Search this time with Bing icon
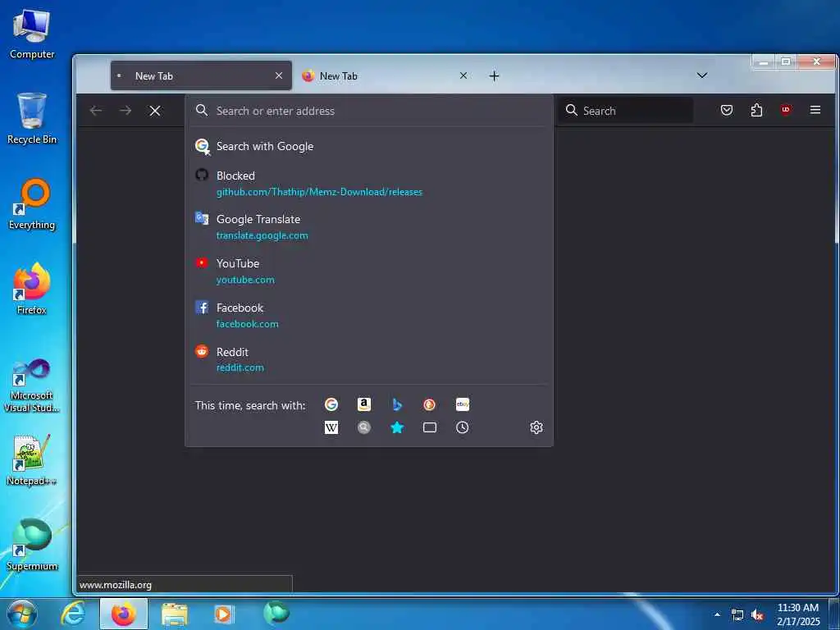 397,404
